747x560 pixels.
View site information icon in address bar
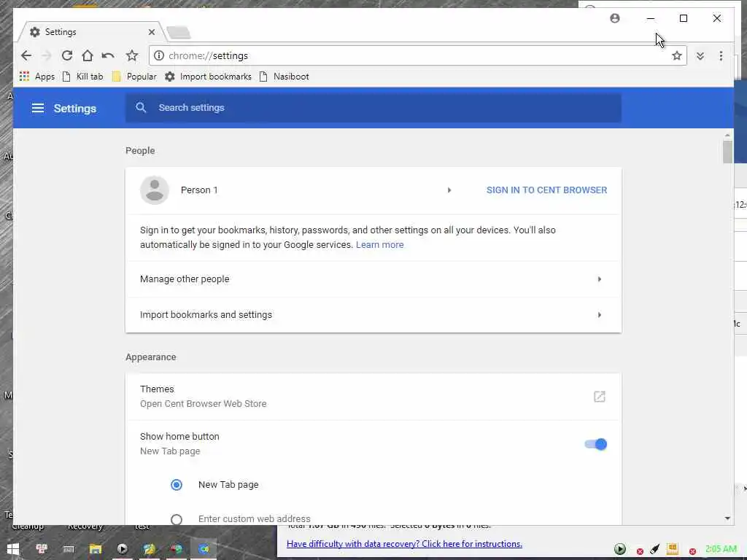159,55
